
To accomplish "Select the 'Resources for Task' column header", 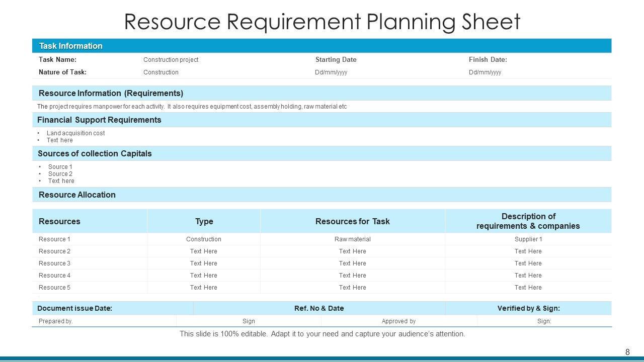I will (352, 221).
